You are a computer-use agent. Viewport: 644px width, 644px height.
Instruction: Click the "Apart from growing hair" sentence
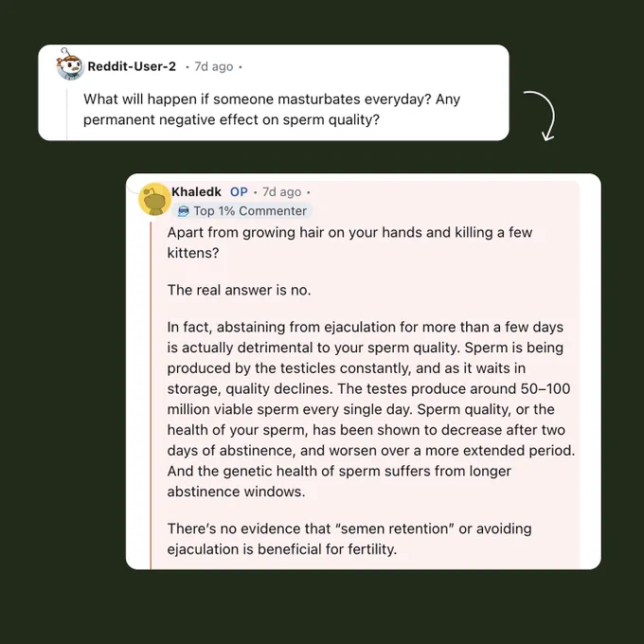349,242
